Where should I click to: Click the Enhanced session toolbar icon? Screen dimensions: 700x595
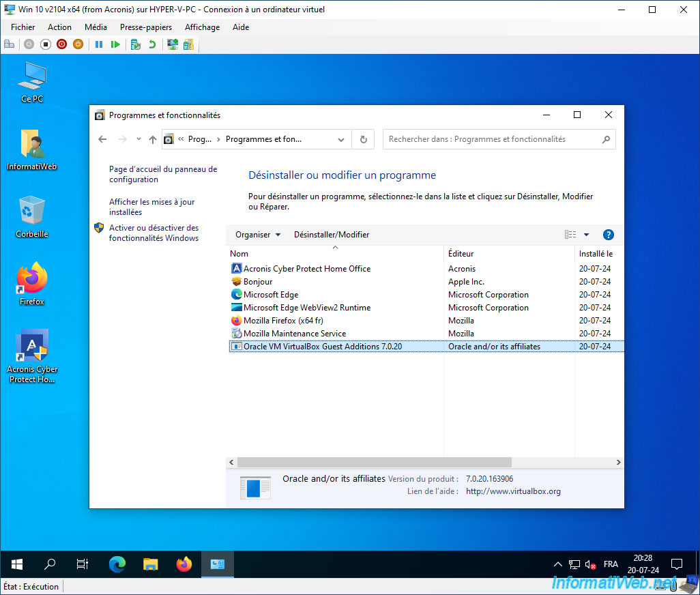(x=173, y=44)
